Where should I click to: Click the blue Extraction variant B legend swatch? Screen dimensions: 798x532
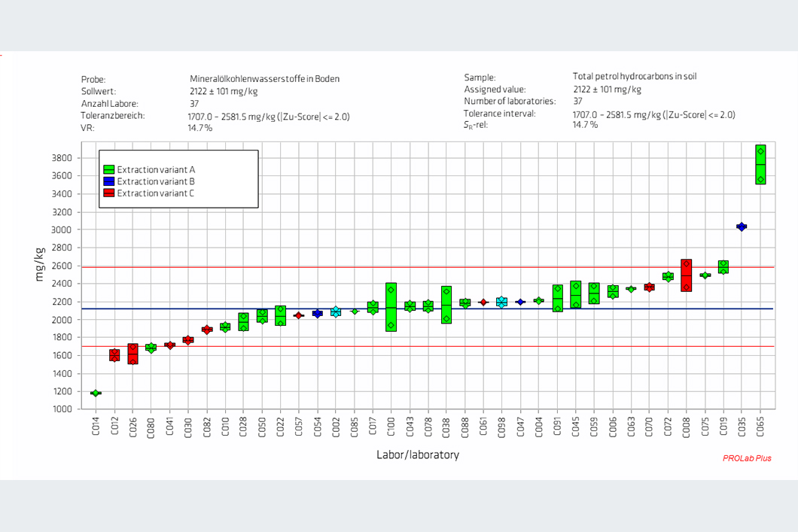[108, 181]
